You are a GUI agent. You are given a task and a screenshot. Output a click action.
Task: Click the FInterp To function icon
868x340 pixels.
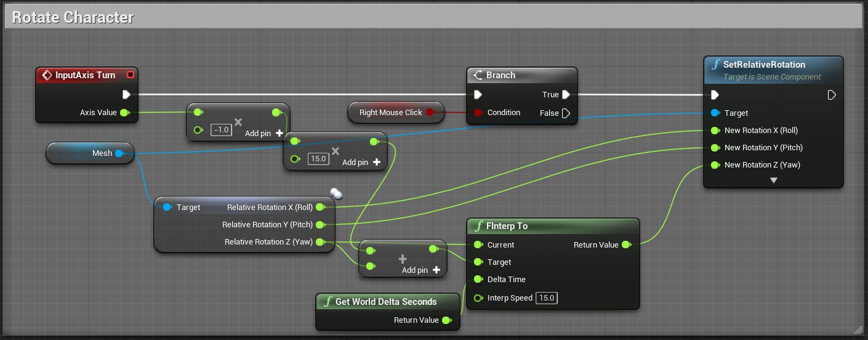478,226
